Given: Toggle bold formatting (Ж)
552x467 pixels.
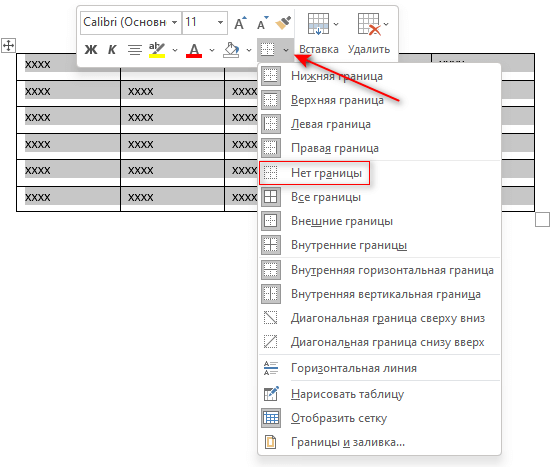Looking at the screenshot, I should (90, 50).
